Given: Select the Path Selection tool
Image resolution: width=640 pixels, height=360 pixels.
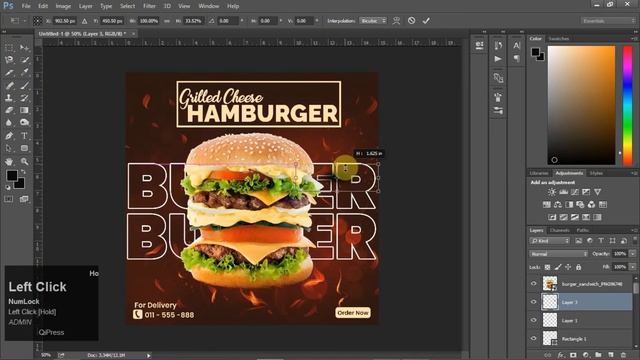Looking at the screenshot, I should tap(9, 148).
